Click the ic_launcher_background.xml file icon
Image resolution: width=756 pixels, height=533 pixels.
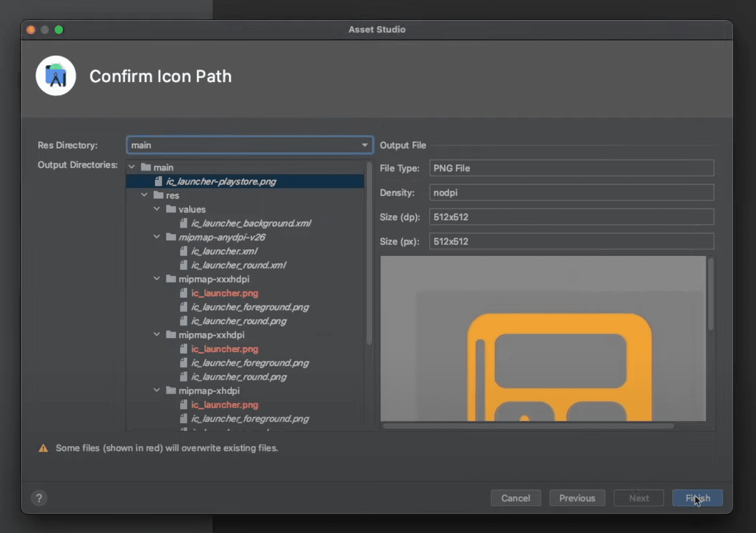coord(184,223)
